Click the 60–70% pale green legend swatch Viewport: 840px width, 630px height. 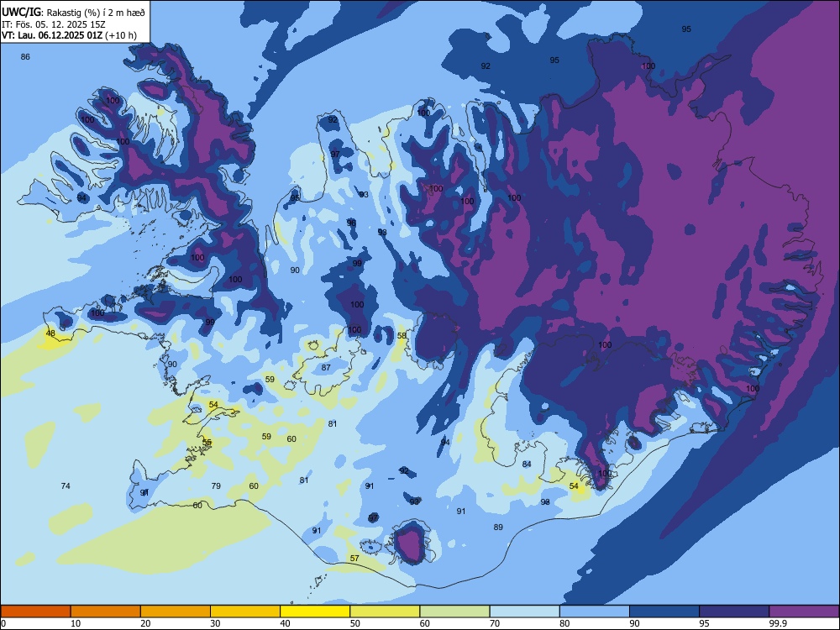click(454, 612)
